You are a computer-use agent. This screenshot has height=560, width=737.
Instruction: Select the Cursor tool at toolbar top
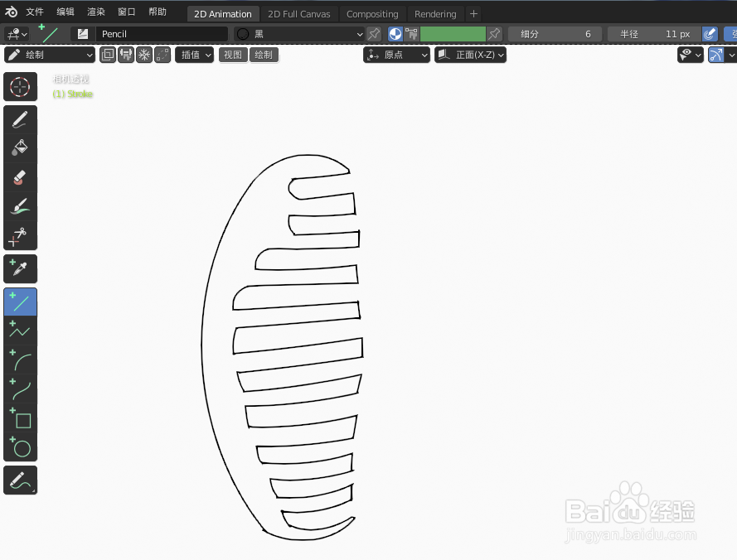[20, 86]
